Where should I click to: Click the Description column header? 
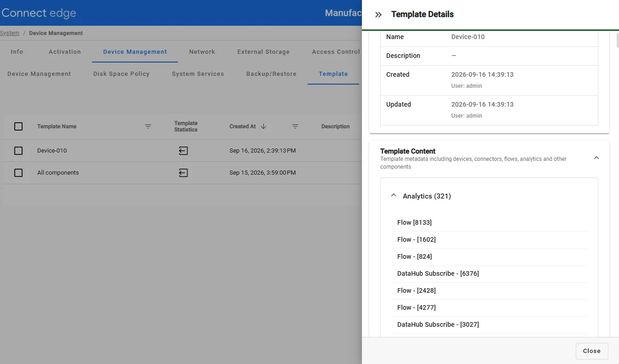[x=335, y=126]
